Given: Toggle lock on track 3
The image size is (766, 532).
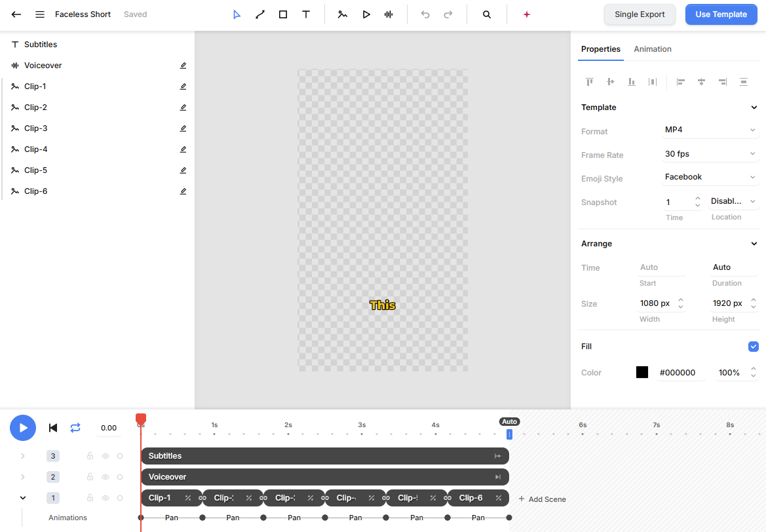Looking at the screenshot, I should coord(90,456).
